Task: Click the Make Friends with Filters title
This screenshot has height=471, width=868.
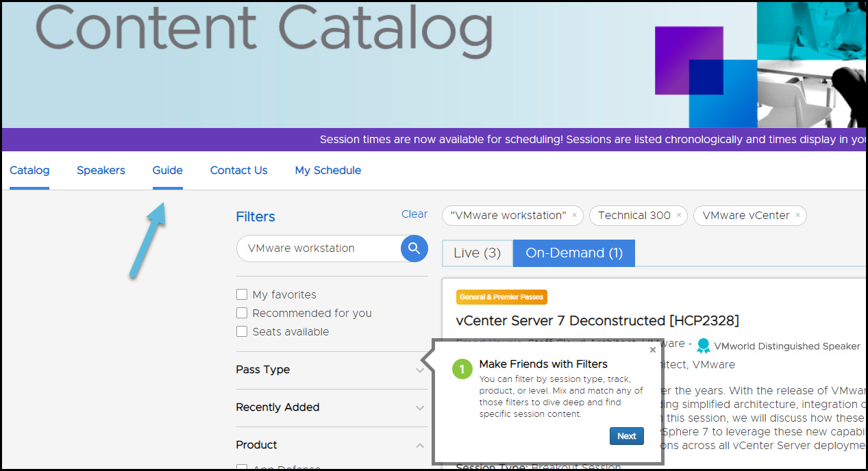Action: pyautogui.click(x=543, y=364)
